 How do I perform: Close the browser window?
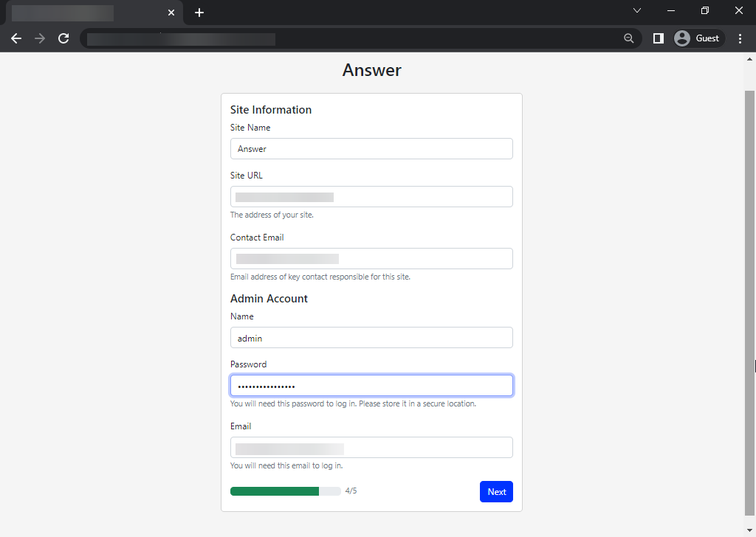[738, 10]
